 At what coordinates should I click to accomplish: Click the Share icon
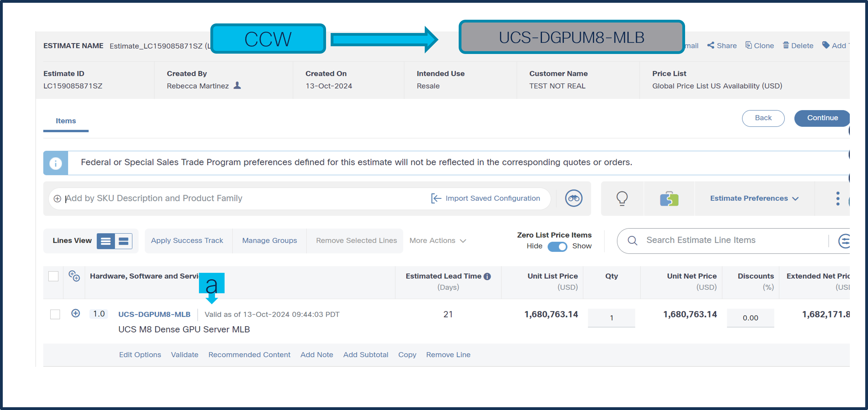[711, 45]
